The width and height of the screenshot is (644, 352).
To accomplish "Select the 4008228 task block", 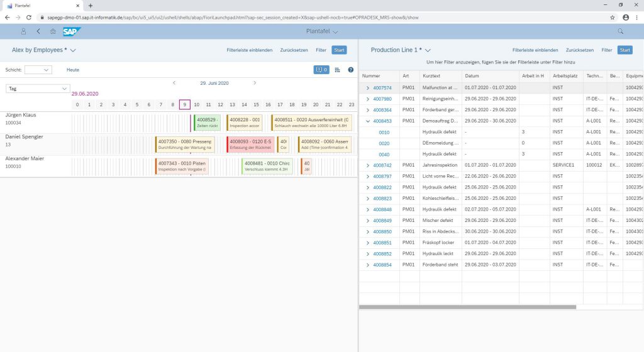I will (x=245, y=123).
